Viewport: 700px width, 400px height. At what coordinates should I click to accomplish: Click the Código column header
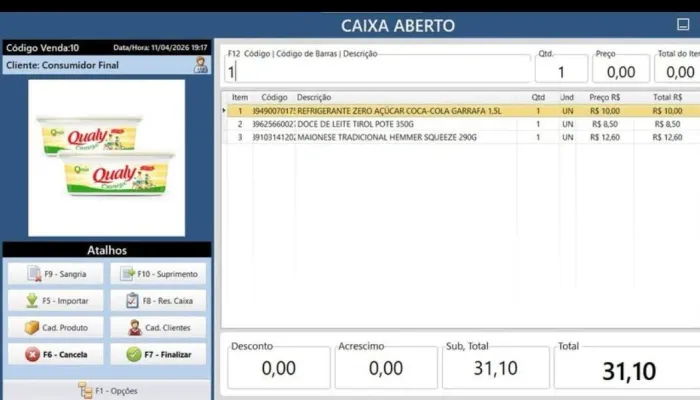(274, 97)
